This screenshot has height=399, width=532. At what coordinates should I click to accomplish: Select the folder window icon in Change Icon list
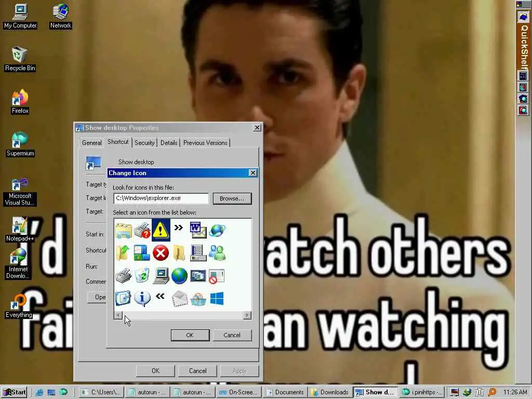click(124, 230)
